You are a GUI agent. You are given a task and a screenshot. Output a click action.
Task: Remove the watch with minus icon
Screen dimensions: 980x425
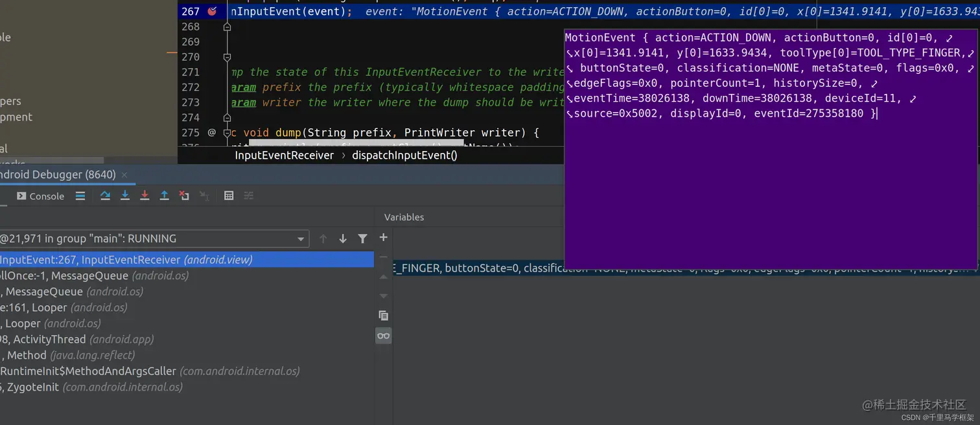point(383,257)
